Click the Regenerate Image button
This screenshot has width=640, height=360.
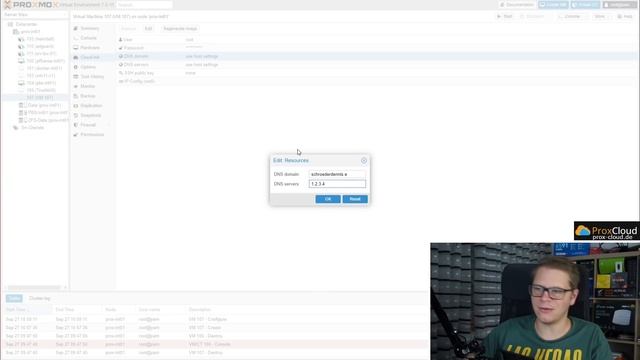[180, 29]
